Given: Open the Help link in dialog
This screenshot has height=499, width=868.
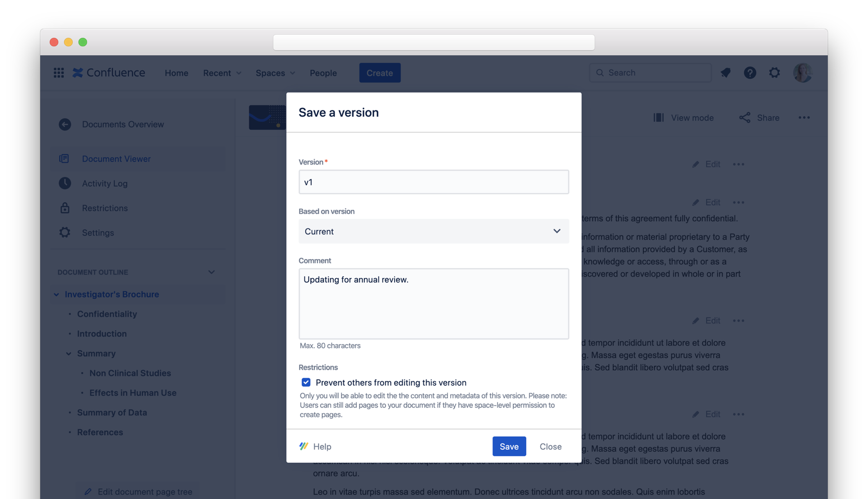Looking at the screenshot, I should [x=316, y=446].
